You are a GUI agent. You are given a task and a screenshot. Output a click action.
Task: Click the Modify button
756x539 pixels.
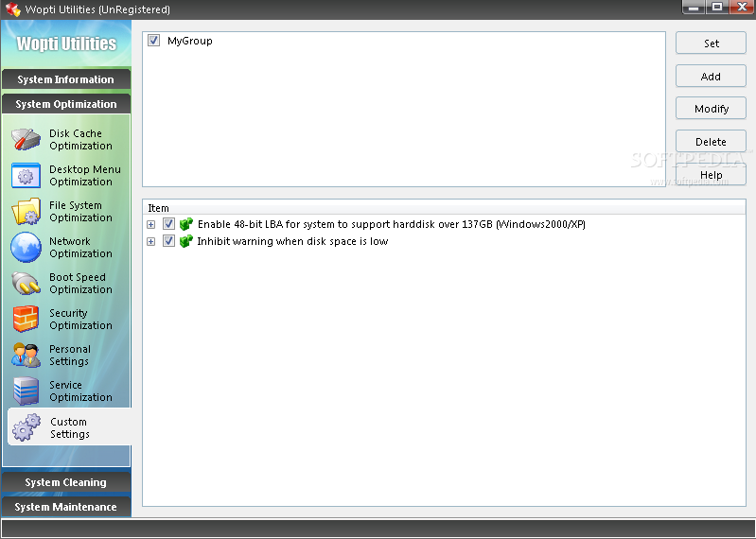coord(712,109)
